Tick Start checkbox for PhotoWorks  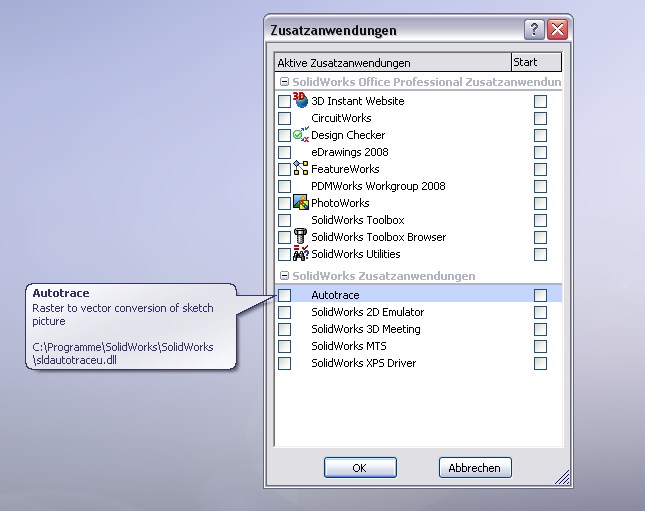coord(540,203)
